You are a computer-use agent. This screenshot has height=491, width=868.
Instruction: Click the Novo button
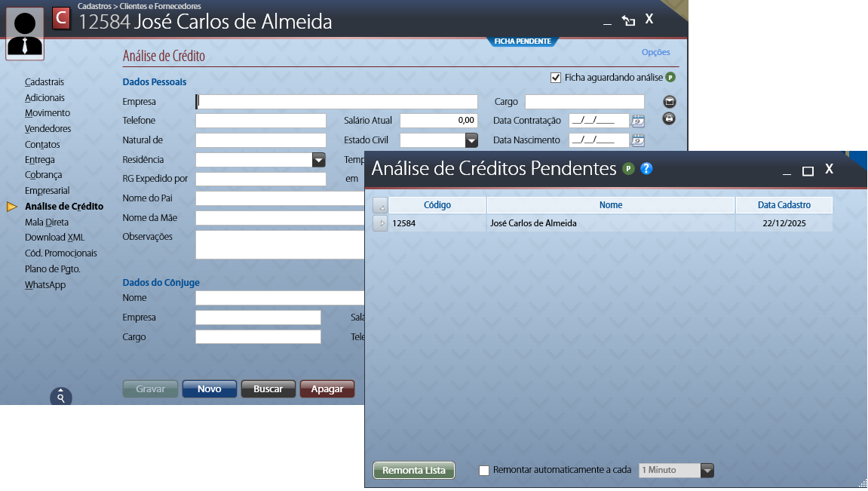coord(210,389)
